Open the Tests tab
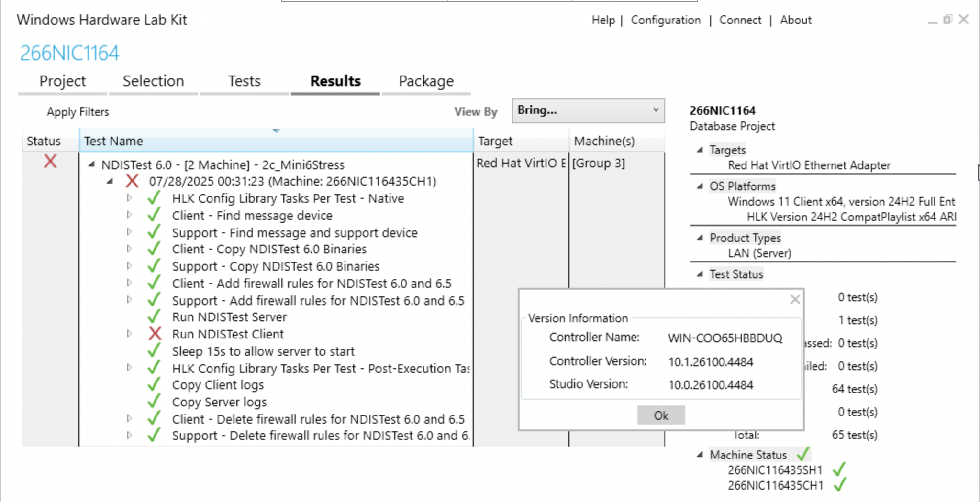Viewport: 980px width, 502px height. click(244, 81)
